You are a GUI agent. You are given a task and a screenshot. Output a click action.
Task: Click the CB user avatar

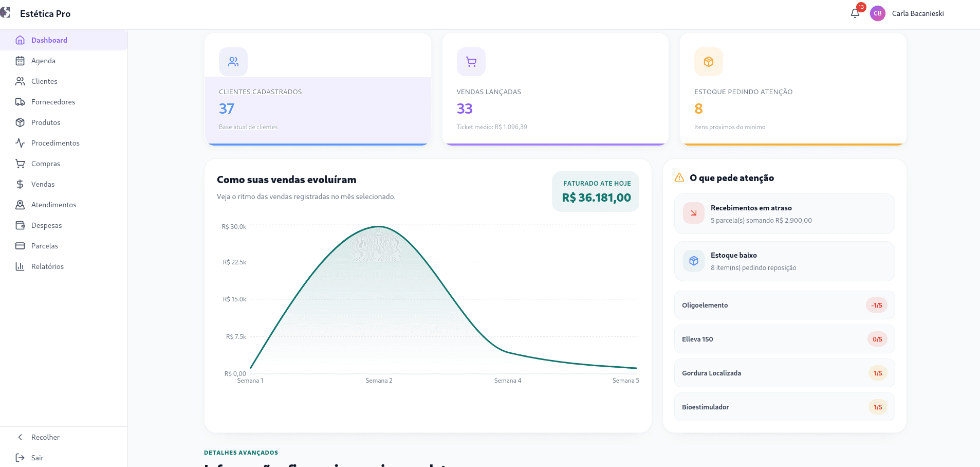tap(878, 13)
